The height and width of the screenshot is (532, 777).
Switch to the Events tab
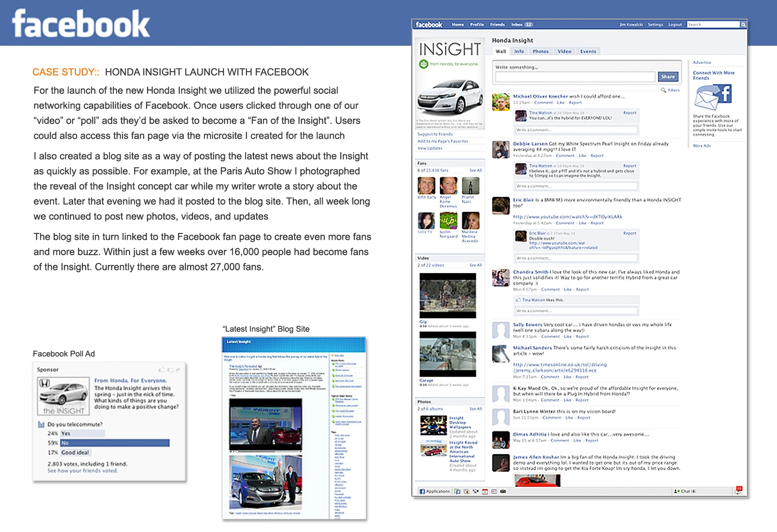pos(588,51)
